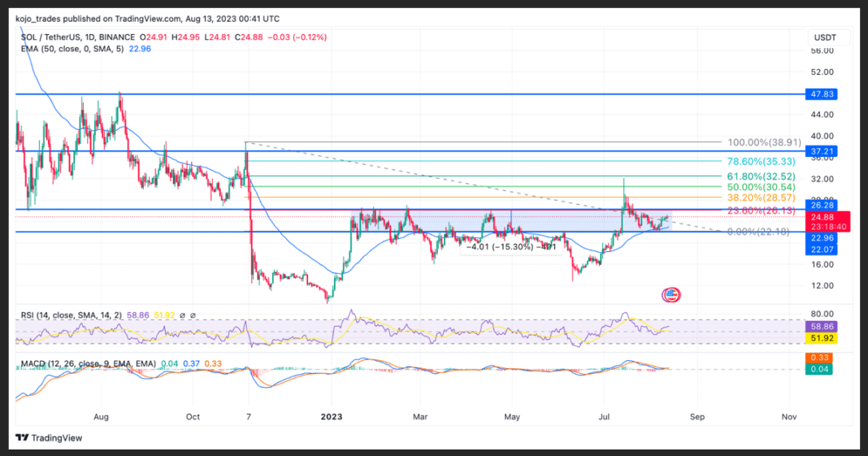Viewport: 868px width, 456px height.
Task: Click the 22.07 price level label
Action: (x=822, y=250)
